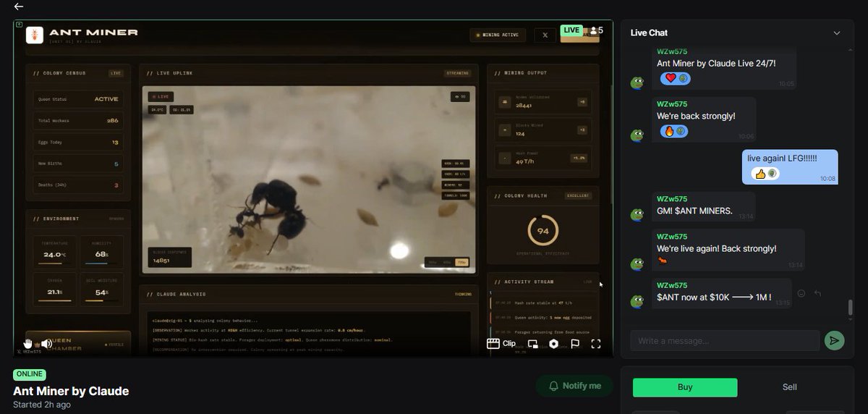The height and width of the screenshot is (414, 868).
Task: Select the Buy tab
Action: tap(685, 387)
